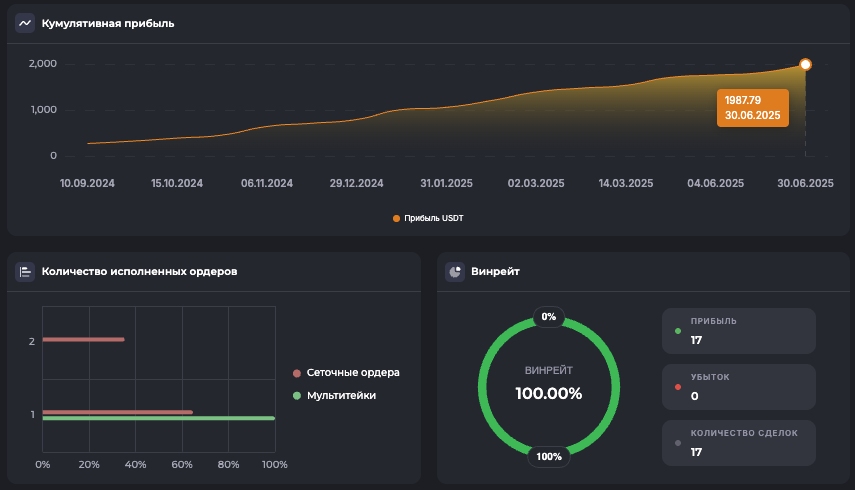The height and width of the screenshot is (490, 855).
Task: Click the 100.00% winrate value in donut center
Action: (x=548, y=393)
